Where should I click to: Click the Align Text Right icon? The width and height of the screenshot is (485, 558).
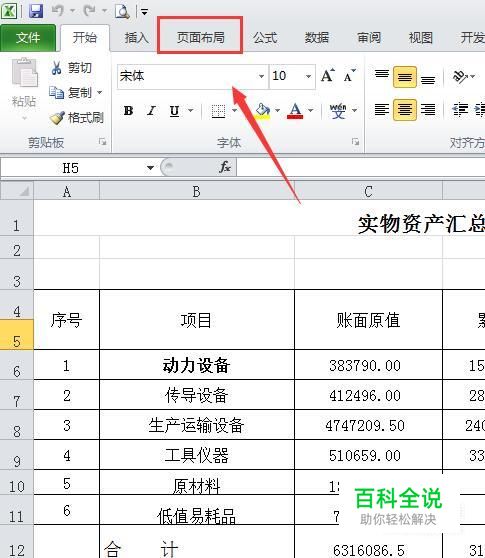(x=428, y=110)
